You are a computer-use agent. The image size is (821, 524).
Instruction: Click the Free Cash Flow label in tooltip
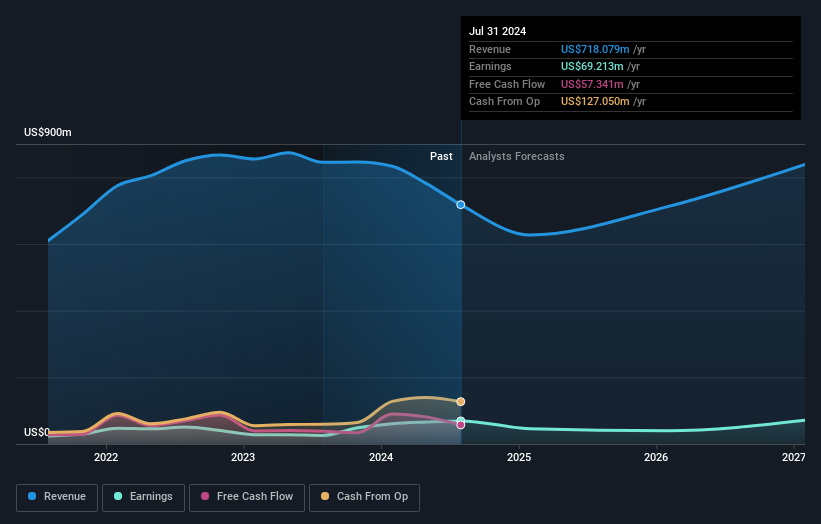[507, 84]
